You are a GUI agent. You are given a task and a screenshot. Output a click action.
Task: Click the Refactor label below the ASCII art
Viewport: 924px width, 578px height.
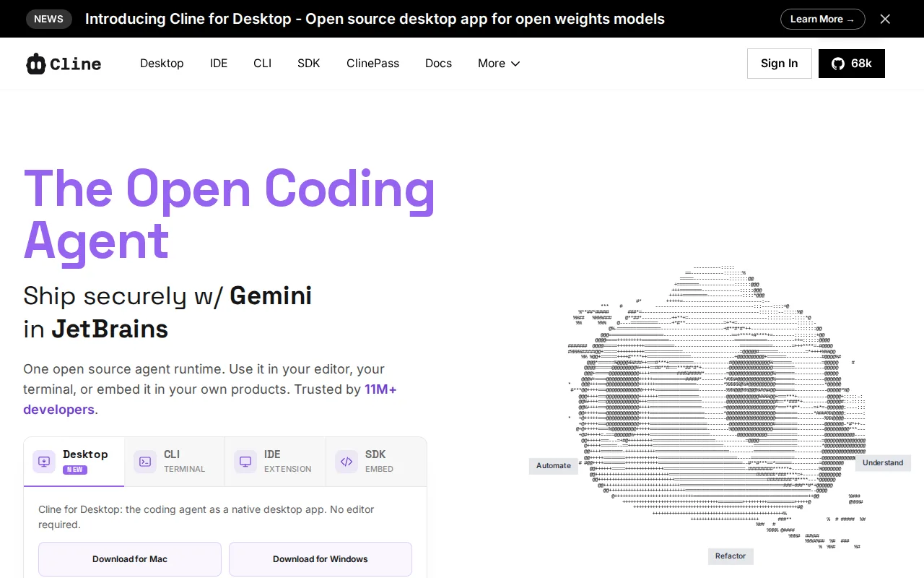(x=731, y=556)
